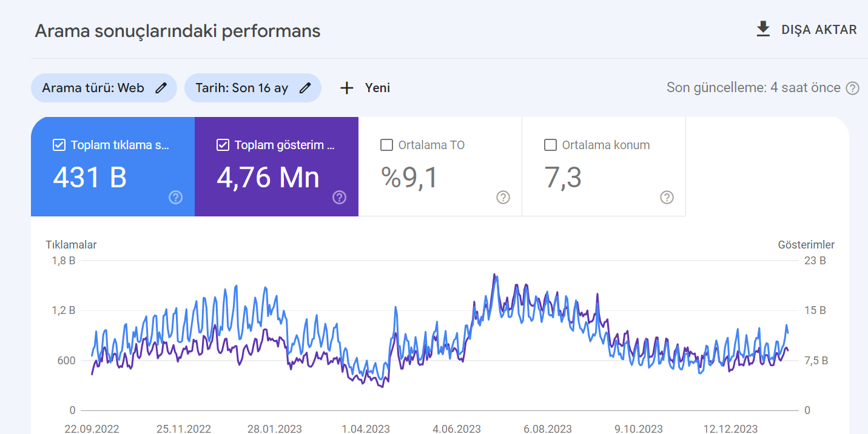Open help icon in Ortalama konum card
Image resolution: width=868 pixels, height=434 pixels.
667,197
